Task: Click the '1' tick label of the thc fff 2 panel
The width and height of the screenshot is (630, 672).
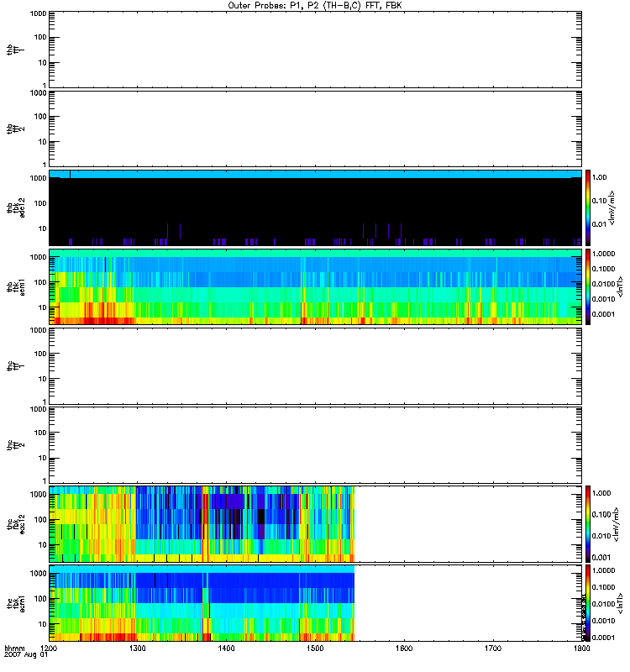Action: (45, 480)
